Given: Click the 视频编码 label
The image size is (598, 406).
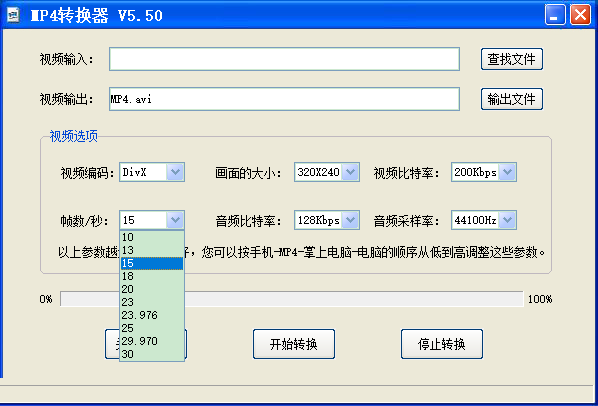Looking at the screenshot, I should (x=87, y=173).
